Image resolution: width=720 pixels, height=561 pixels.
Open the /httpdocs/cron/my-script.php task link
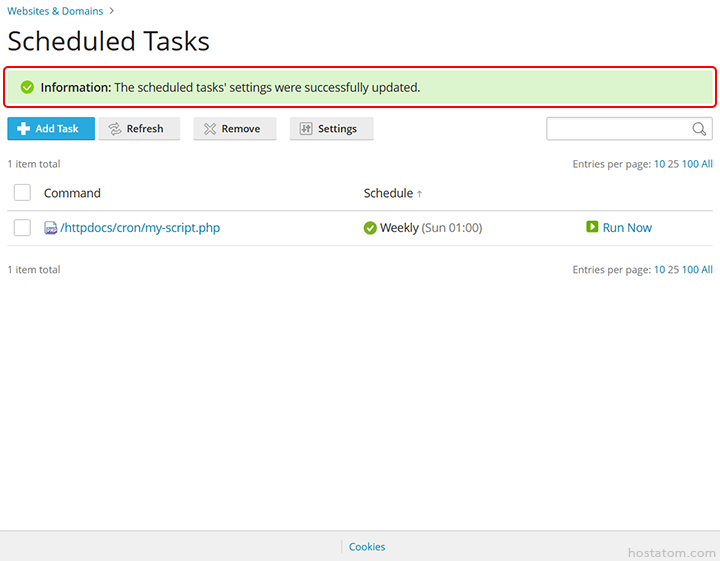(x=140, y=228)
